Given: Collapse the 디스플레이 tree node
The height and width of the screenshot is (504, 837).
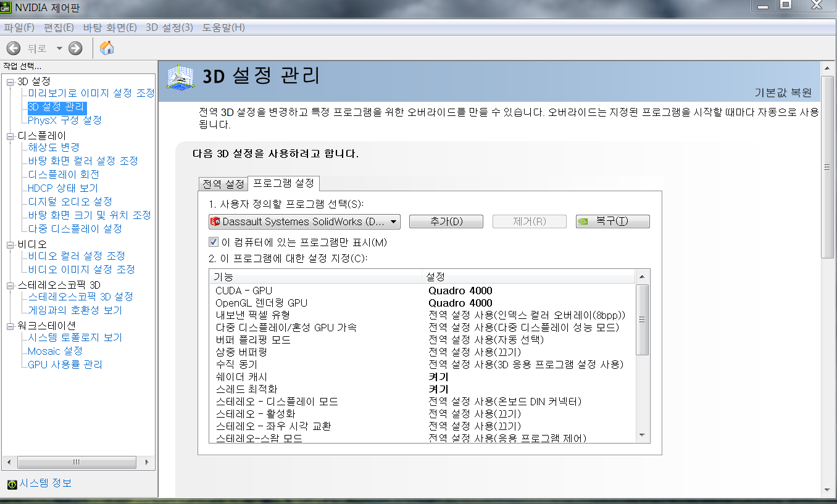Looking at the screenshot, I should pyautogui.click(x=10, y=136).
